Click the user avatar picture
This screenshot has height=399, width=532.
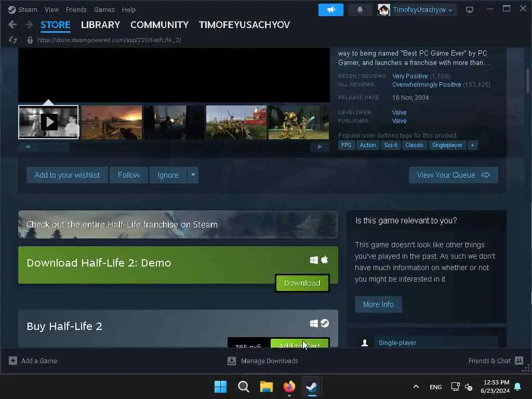click(x=384, y=10)
